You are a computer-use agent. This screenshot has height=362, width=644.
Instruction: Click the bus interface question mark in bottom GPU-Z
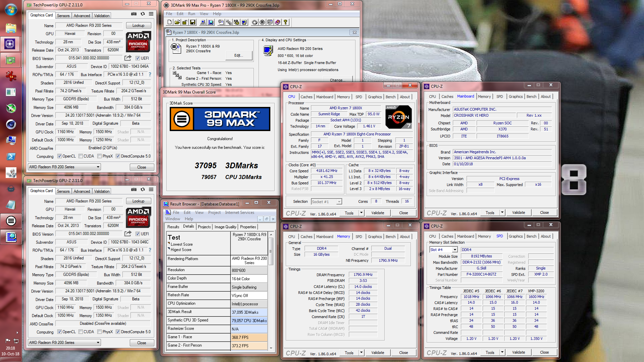[150, 250]
